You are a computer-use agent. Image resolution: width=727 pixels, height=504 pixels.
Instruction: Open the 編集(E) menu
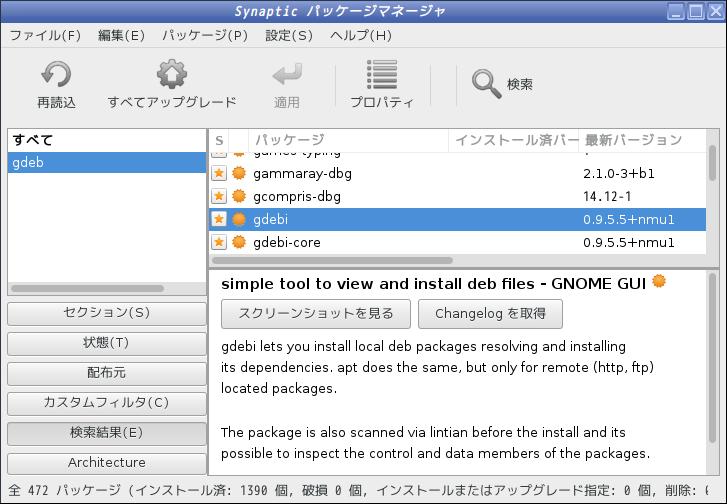(x=121, y=36)
